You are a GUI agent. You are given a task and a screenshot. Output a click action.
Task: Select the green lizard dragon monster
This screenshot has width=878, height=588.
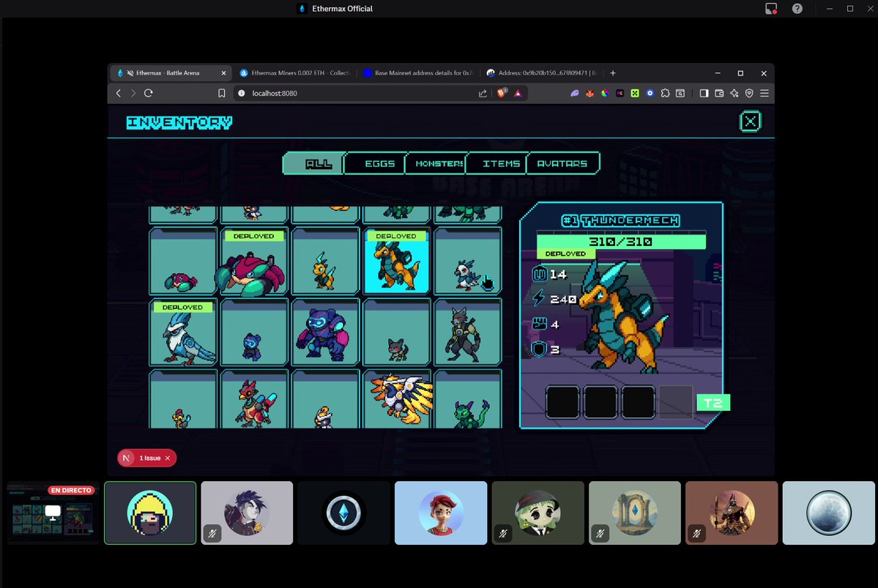(467, 399)
